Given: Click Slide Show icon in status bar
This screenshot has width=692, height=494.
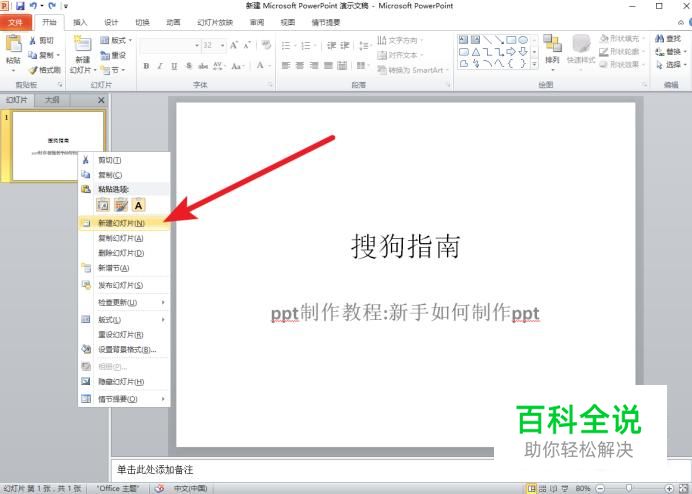Looking at the screenshot, I should click(x=564, y=488).
